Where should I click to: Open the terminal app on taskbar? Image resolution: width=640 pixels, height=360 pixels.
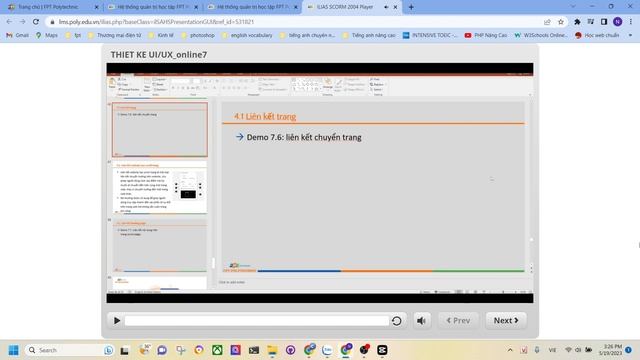tap(254, 350)
